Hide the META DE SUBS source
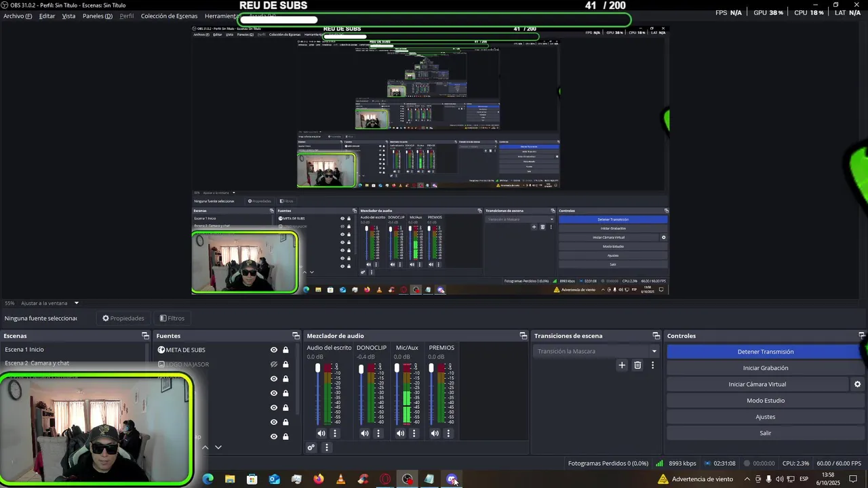Image resolution: width=868 pixels, height=488 pixels. pyautogui.click(x=274, y=350)
